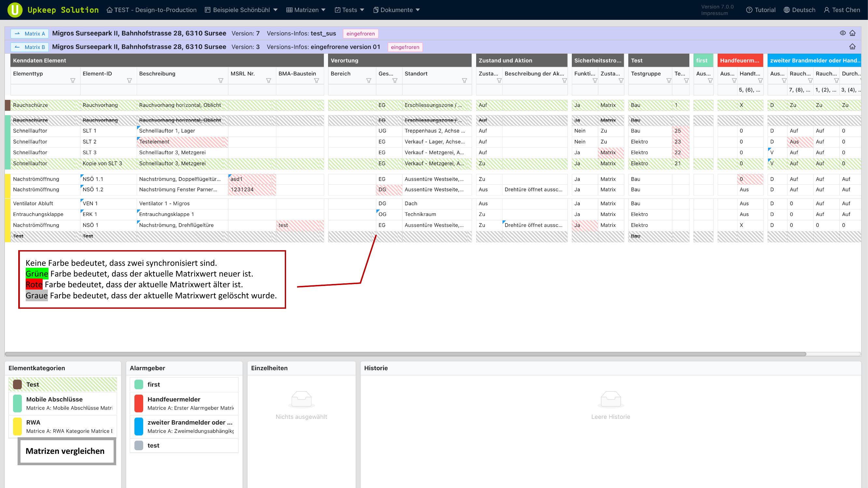The width and height of the screenshot is (868, 488).
Task: Click filter icon in BMA-Baustein column
Action: click(316, 80)
